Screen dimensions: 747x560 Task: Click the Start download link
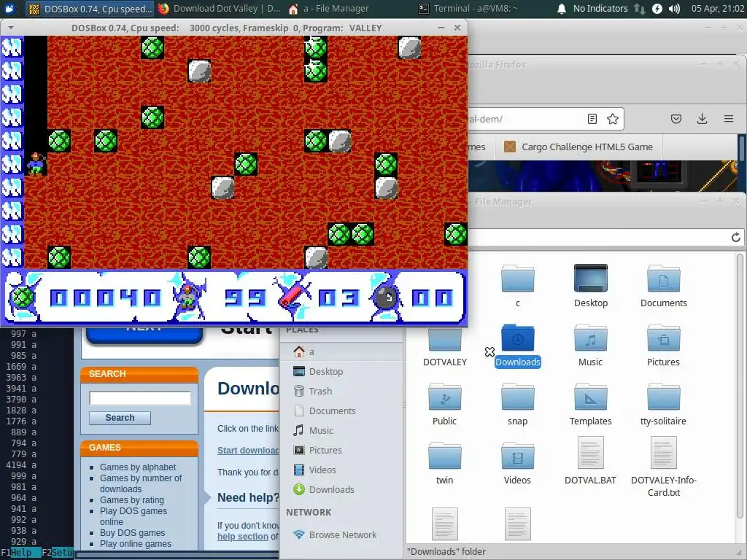coord(248,451)
